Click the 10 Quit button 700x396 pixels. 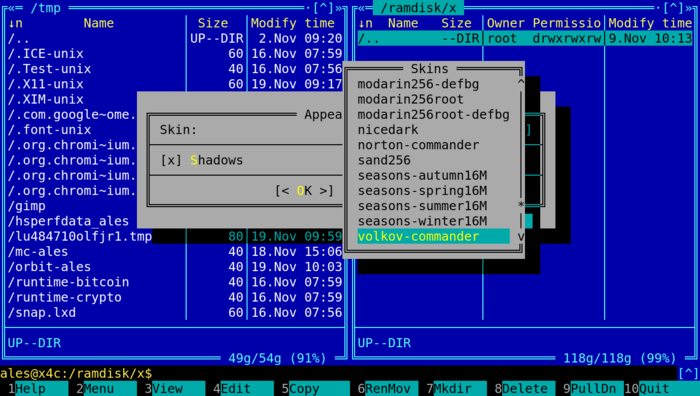pos(662,389)
